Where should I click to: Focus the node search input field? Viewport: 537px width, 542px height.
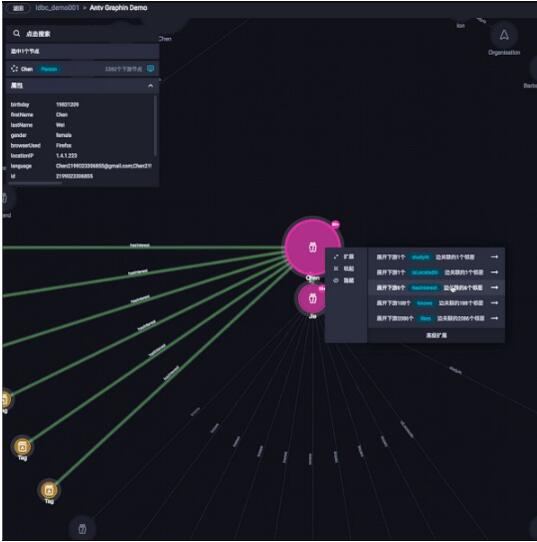pos(83,34)
